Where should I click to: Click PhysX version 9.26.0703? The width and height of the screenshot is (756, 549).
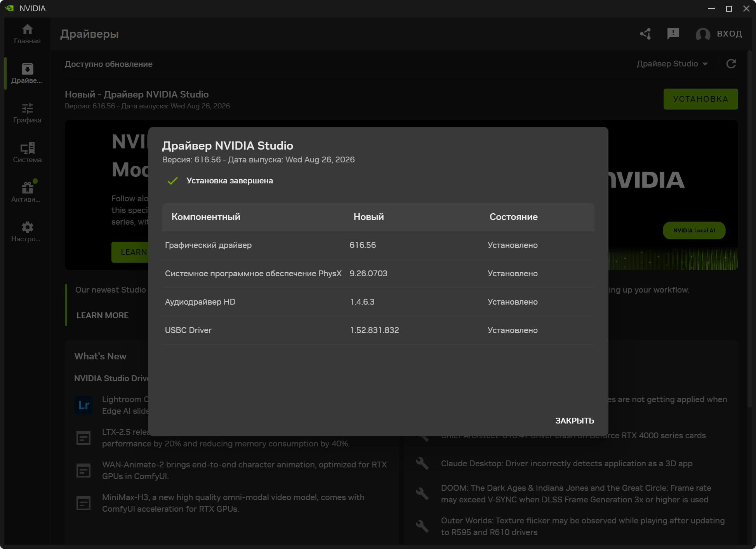click(368, 274)
